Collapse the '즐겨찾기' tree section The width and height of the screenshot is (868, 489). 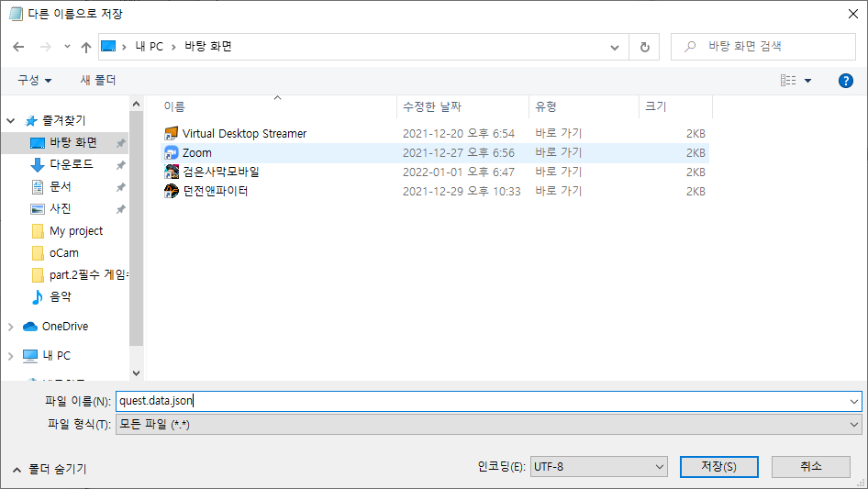[x=10, y=120]
